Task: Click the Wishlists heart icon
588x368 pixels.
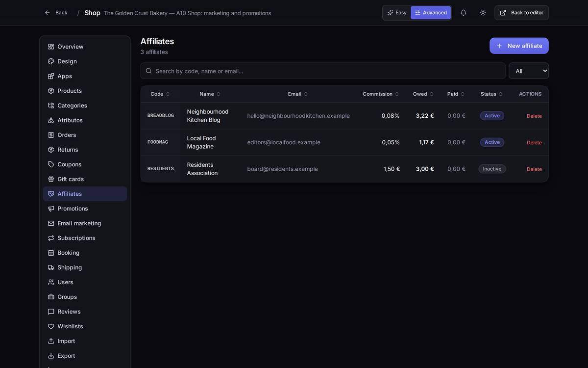Action: 51,326
